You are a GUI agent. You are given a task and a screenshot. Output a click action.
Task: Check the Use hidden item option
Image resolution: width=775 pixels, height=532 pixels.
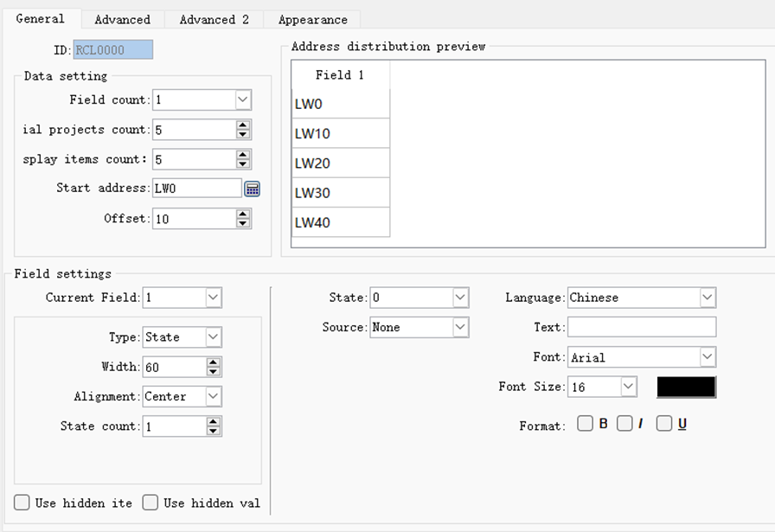coord(22,503)
